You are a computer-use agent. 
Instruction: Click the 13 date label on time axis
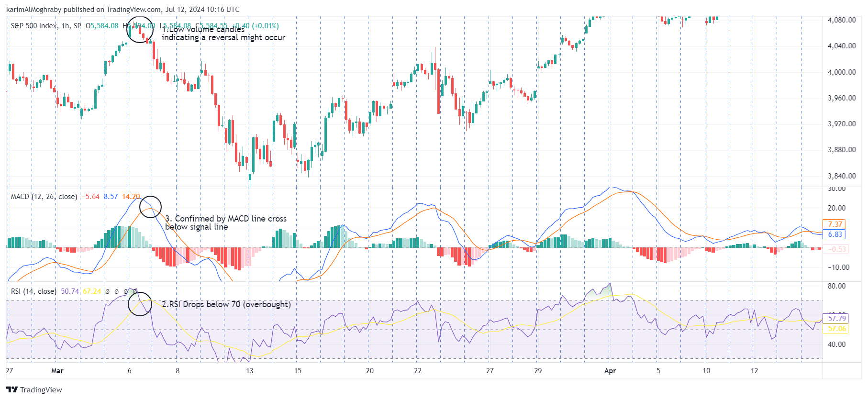click(x=249, y=371)
